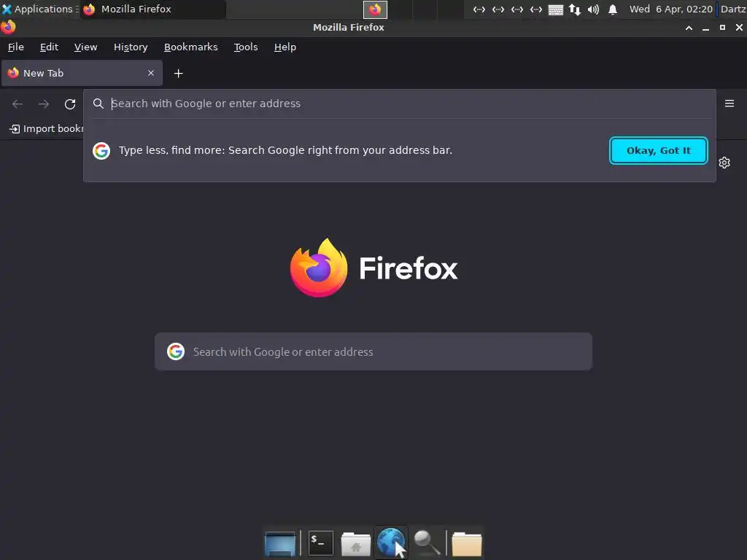
Task: Open the History menu
Action: pyautogui.click(x=131, y=47)
